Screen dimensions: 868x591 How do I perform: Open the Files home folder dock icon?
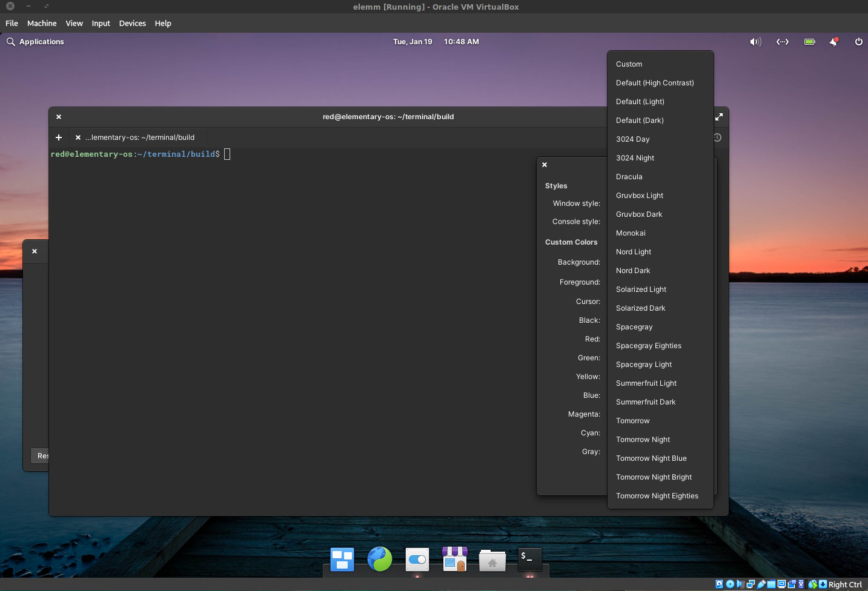pos(492,560)
